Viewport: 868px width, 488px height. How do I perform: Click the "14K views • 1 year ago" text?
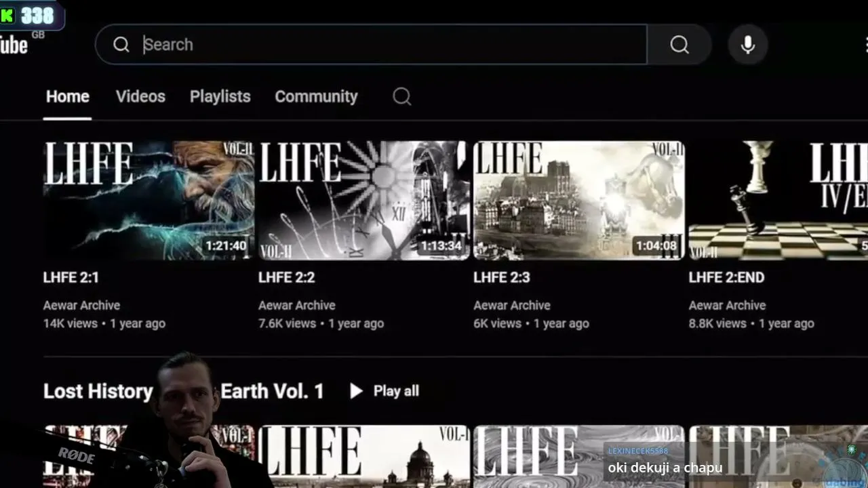[104, 324]
